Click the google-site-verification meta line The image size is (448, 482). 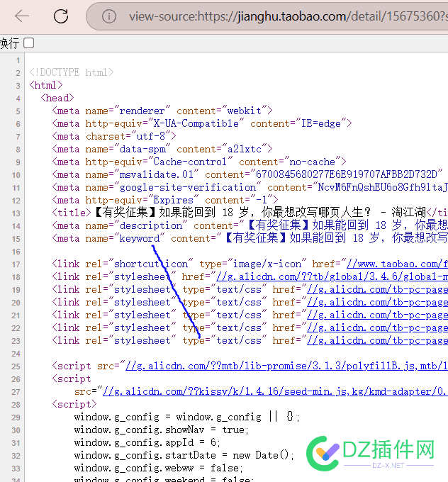point(250,188)
